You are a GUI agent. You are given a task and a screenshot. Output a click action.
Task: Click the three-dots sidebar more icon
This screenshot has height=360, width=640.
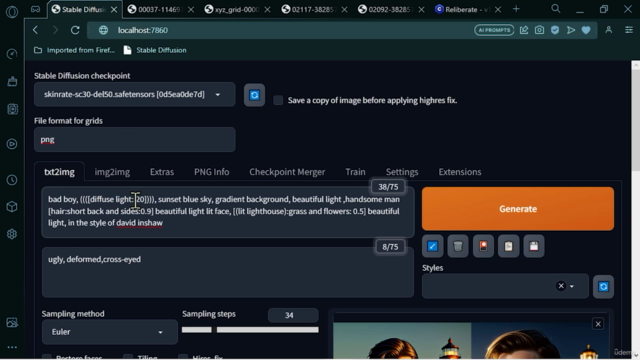(x=12, y=347)
